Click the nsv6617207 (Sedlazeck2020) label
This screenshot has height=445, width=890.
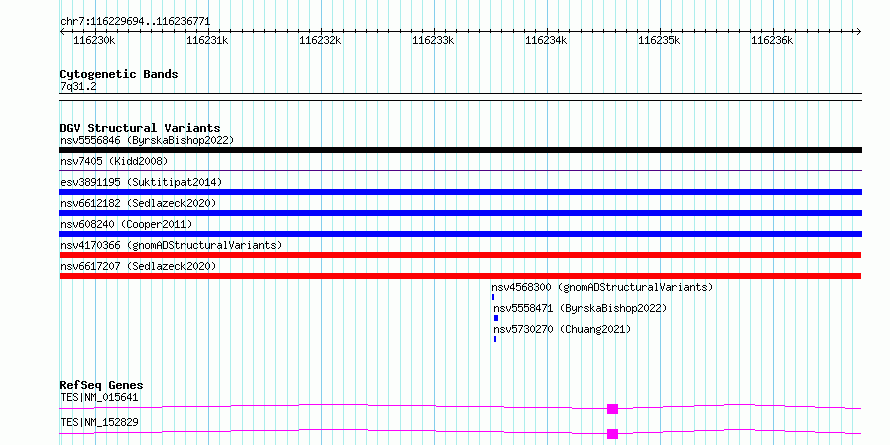coord(138,266)
